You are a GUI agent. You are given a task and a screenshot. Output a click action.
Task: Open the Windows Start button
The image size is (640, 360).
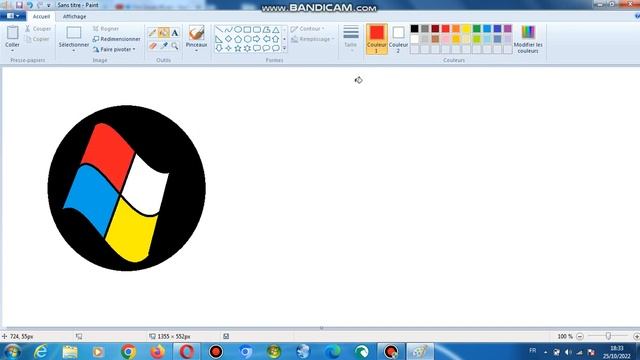point(12,351)
